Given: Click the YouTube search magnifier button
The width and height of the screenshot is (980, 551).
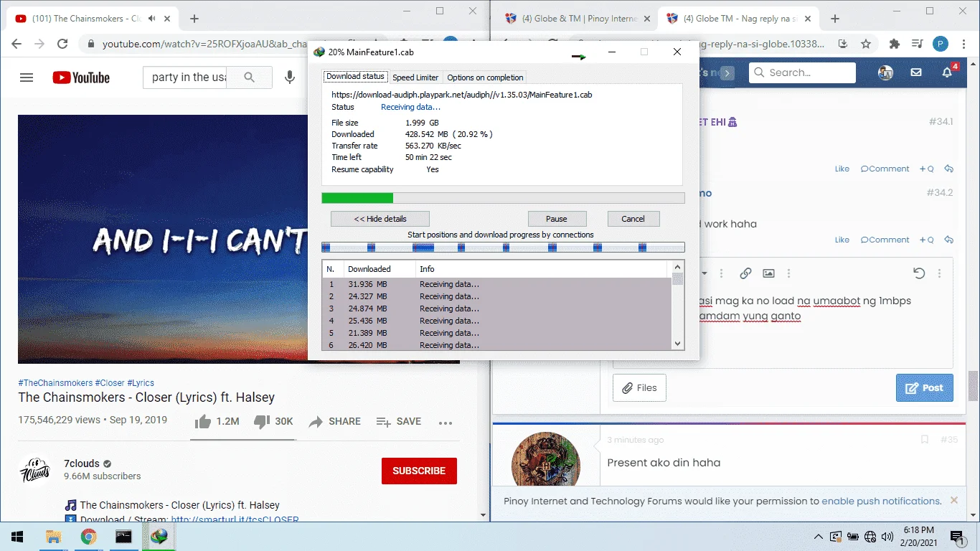Looking at the screenshot, I should click(250, 77).
